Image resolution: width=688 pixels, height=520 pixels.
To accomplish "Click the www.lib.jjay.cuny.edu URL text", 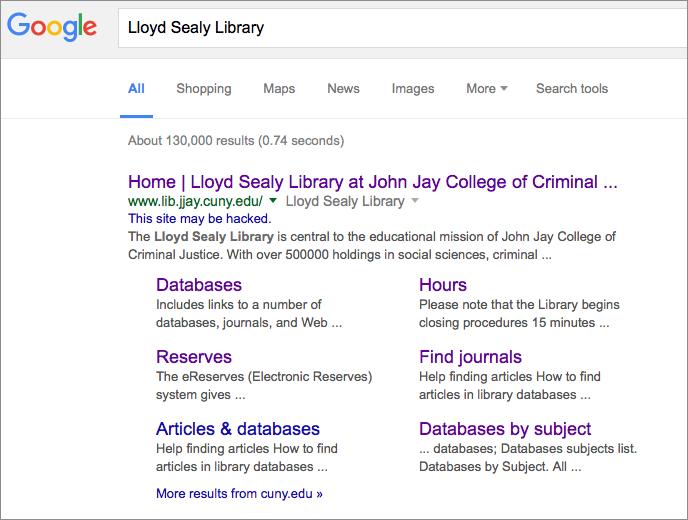I will coord(195,201).
